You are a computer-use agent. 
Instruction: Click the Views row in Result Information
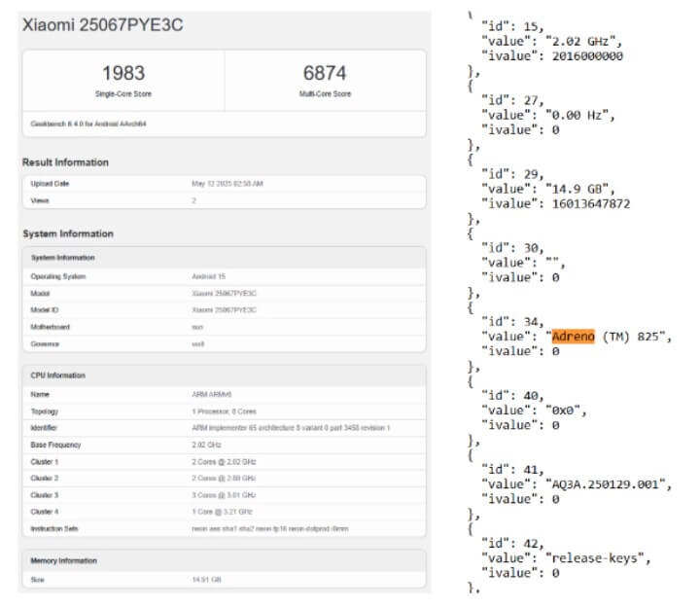(x=224, y=199)
